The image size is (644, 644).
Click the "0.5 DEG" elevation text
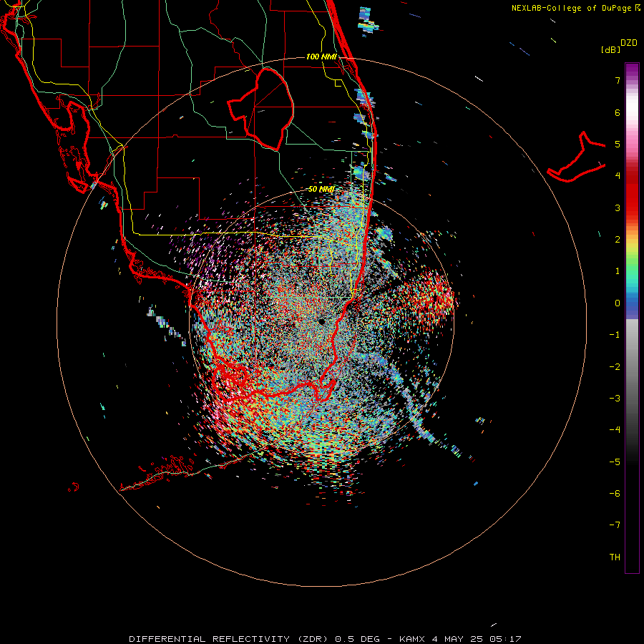[x=357, y=639]
